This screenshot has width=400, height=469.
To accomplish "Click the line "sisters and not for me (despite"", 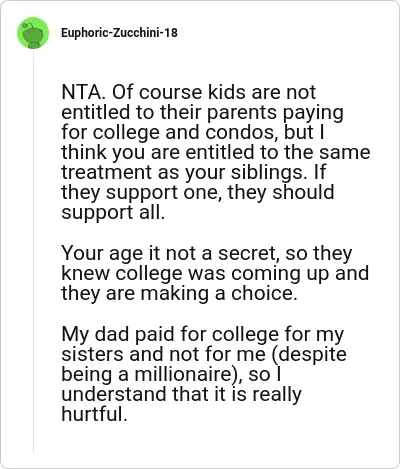I will coord(204,354).
